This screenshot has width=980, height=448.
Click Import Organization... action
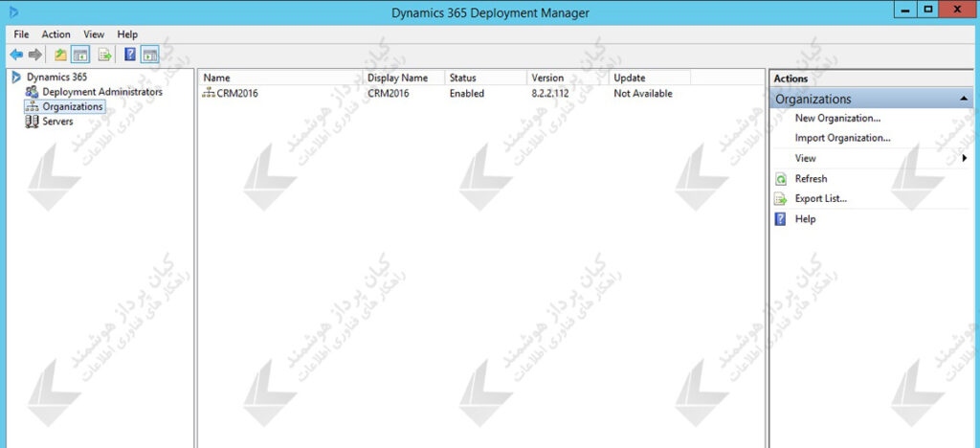[x=842, y=138]
